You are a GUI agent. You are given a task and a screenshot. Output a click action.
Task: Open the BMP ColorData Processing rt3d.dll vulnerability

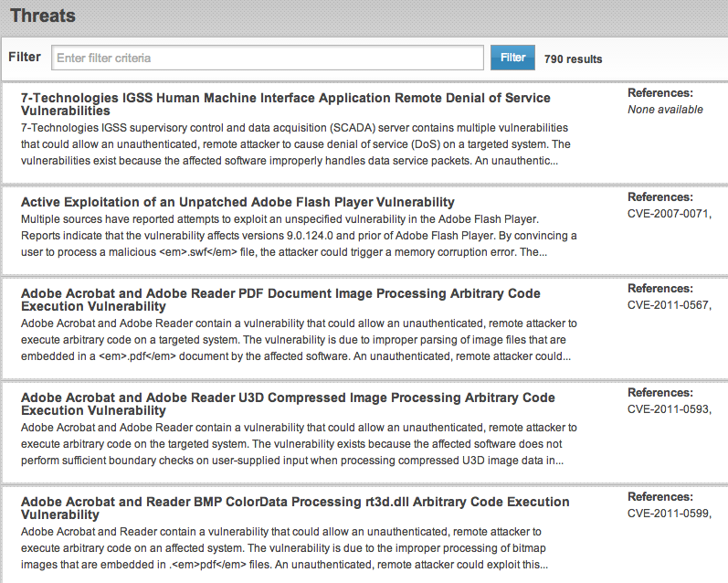[294, 508]
